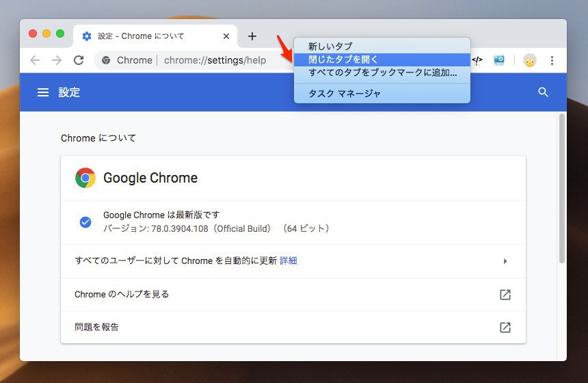
Task: Open a new tab with the plus button
Action: [252, 36]
